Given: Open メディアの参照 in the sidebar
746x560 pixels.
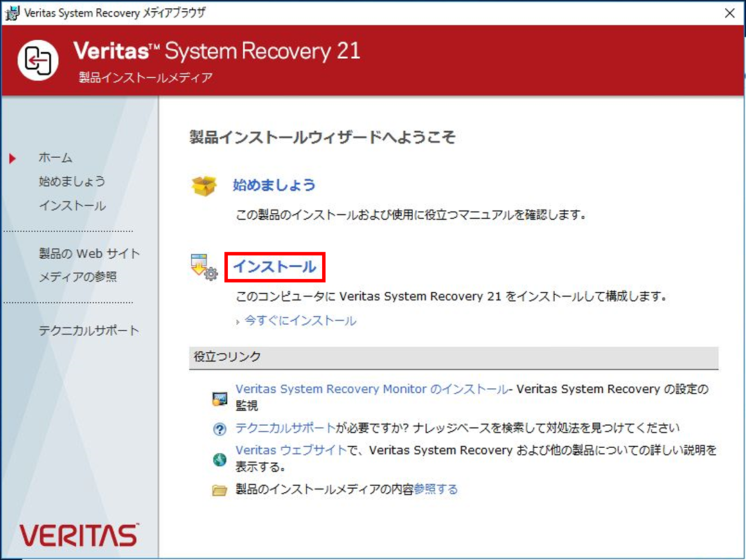Looking at the screenshot, I should tap(78, 277).
